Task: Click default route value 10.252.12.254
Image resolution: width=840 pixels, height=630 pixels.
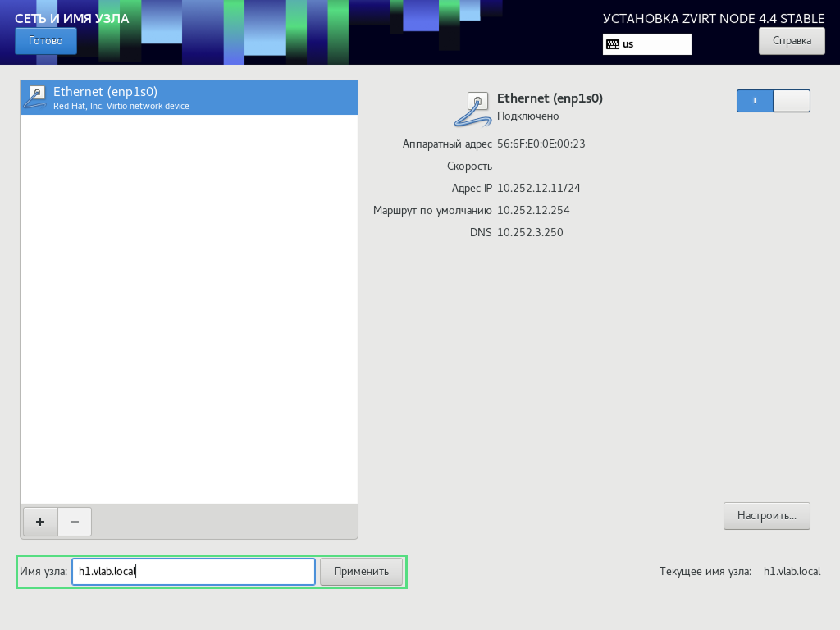Action: click(533, 210)
